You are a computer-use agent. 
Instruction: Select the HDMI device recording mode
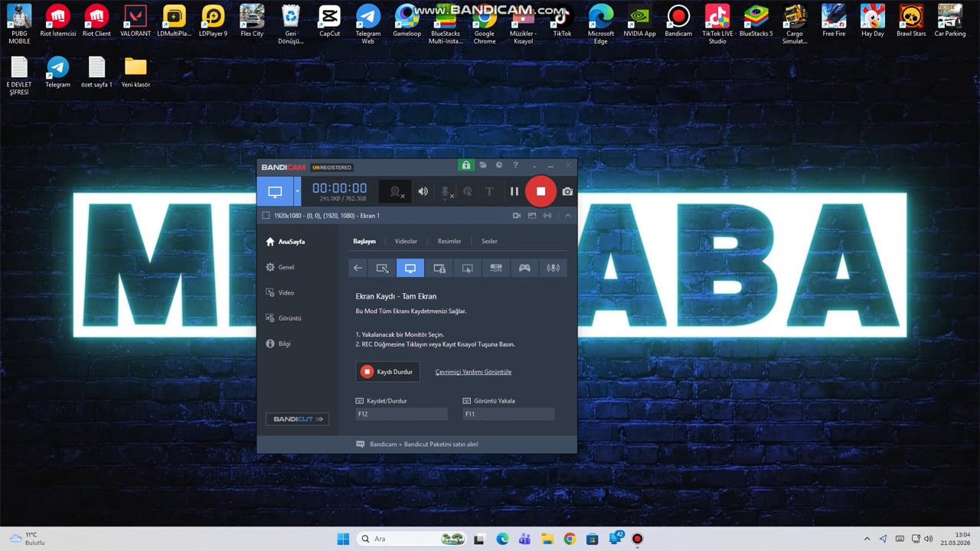496,268
